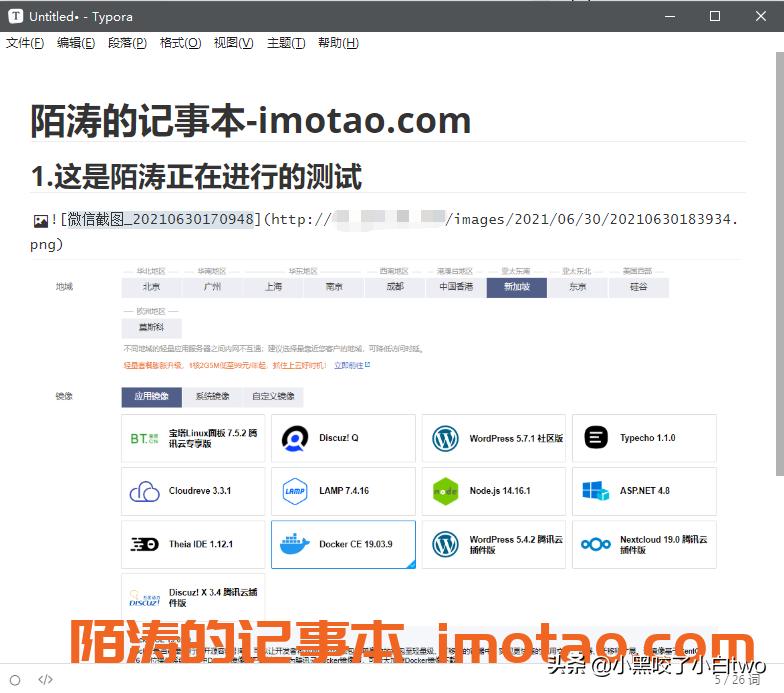Open the 格式(O) menu
The image size is (784, 693).
point(180,43)
